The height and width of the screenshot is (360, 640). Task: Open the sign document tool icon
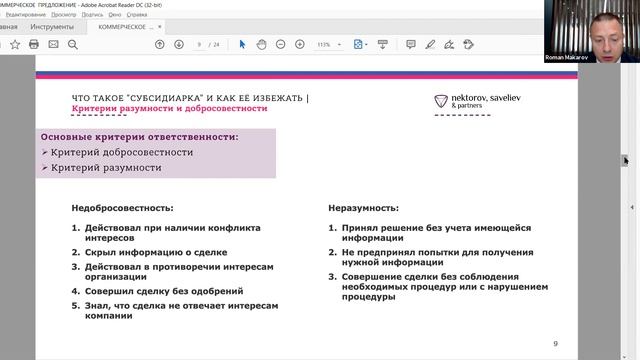(449, 44)
